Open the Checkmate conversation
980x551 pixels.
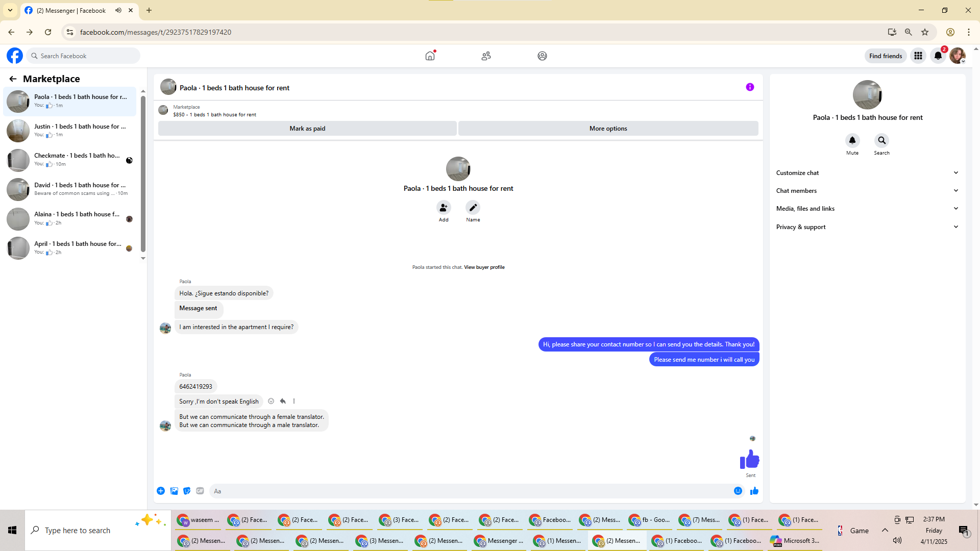pos(70,160)
